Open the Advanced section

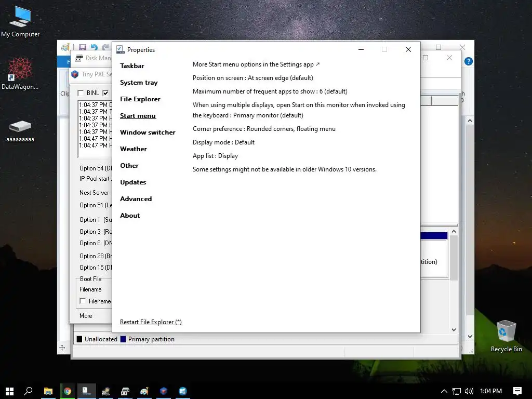coord(136,199)
